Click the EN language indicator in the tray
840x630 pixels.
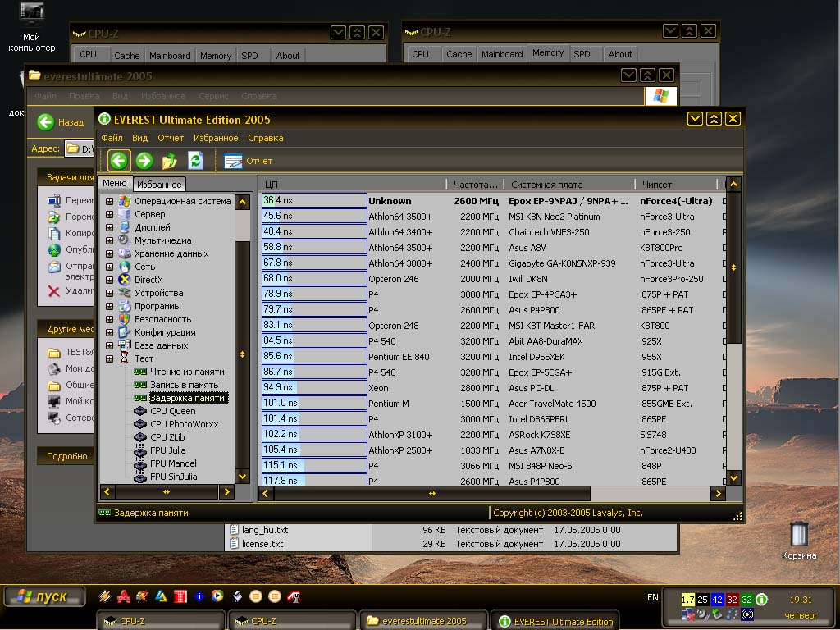click(x=652, y=597)
